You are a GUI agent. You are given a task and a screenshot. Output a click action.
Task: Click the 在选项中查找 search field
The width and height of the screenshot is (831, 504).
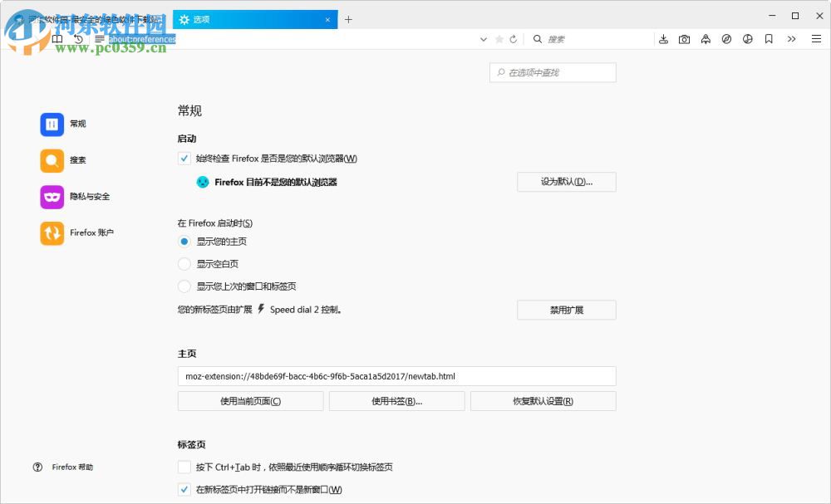coord(553,72)
